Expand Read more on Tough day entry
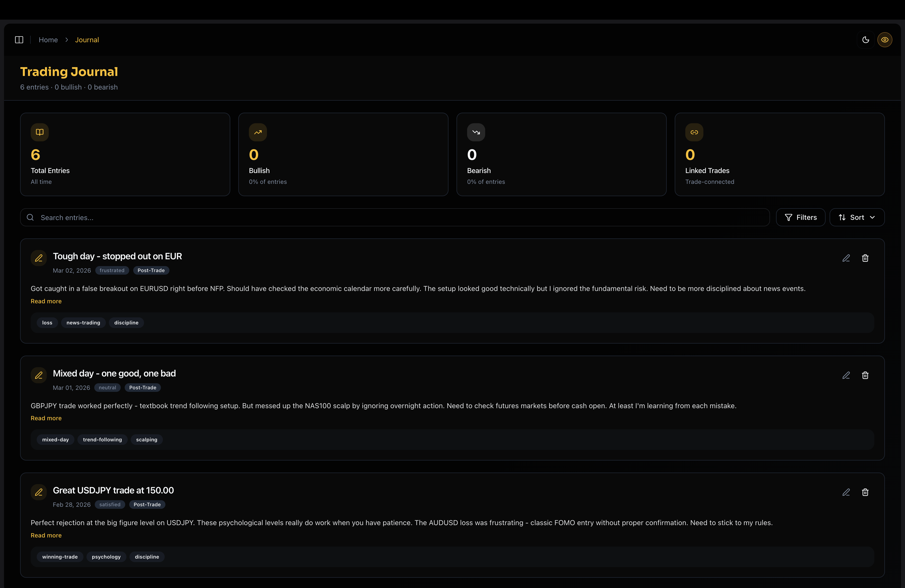This screenshot has height=588, width=905. click(46, 301)
